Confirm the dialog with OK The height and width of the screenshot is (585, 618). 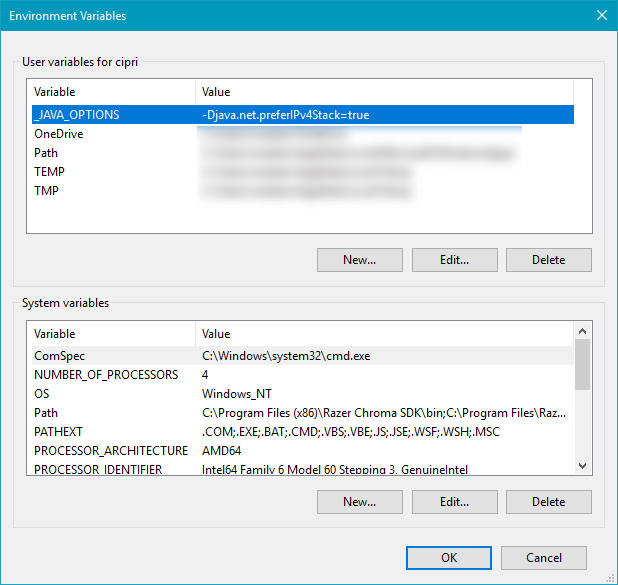449,558
